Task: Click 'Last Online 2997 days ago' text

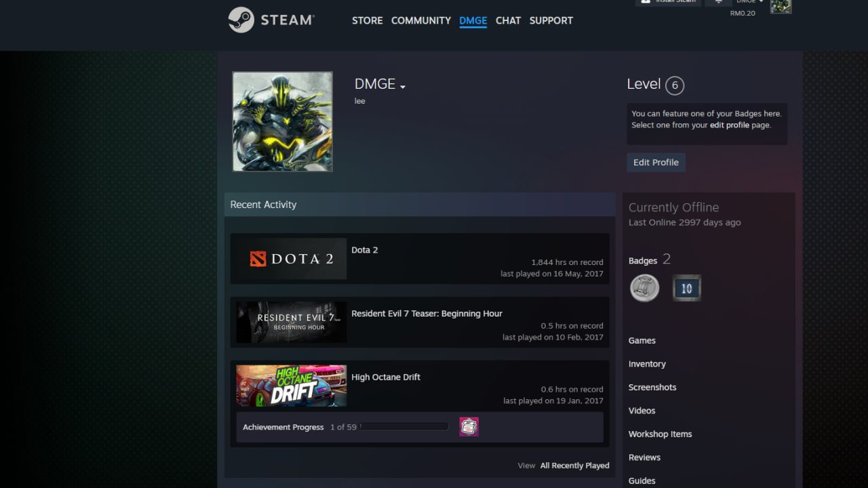Action: pyautogui.click(x=685, y=222)
